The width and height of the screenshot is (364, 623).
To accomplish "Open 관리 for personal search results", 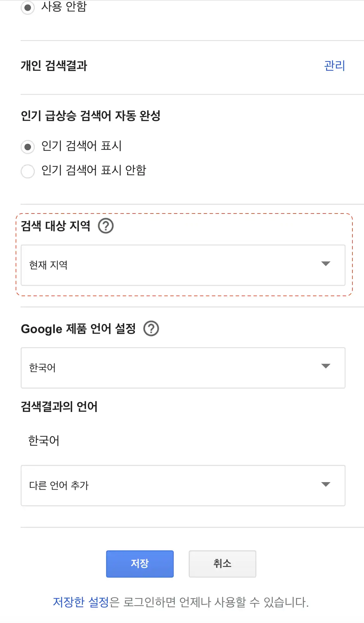I will tap(334, 65).
